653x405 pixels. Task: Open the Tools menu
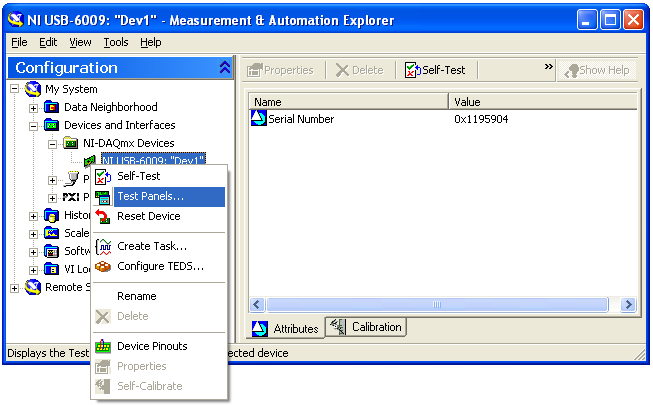pos(116,42)
